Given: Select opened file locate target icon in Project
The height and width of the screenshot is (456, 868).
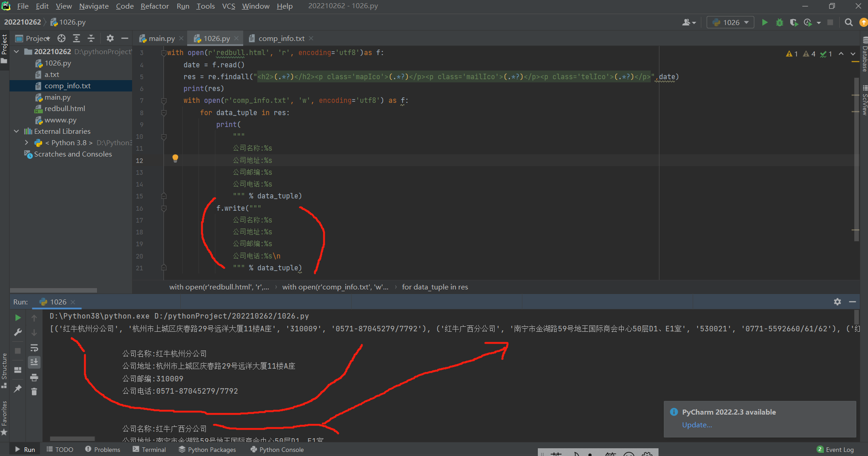Looking at the screenshot, I should click(61, 38).
